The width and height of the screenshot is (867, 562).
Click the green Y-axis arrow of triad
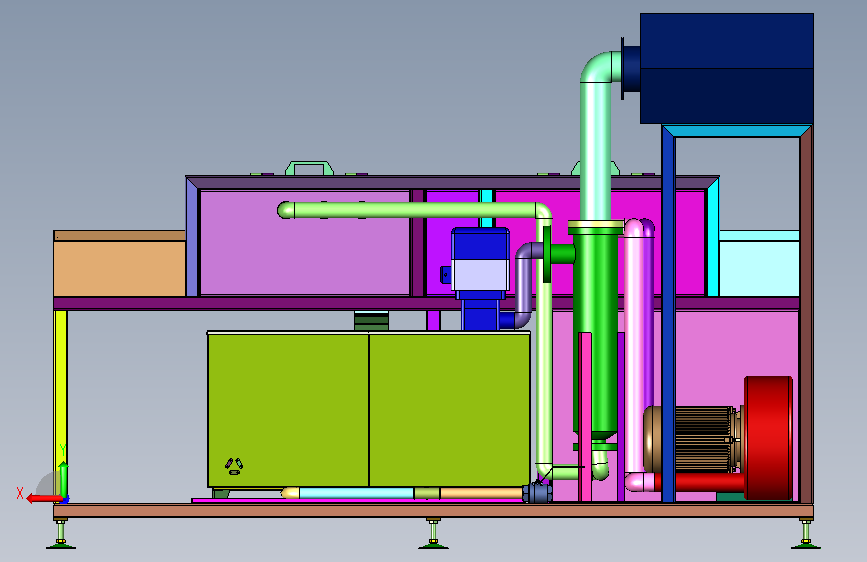(64, 480)
